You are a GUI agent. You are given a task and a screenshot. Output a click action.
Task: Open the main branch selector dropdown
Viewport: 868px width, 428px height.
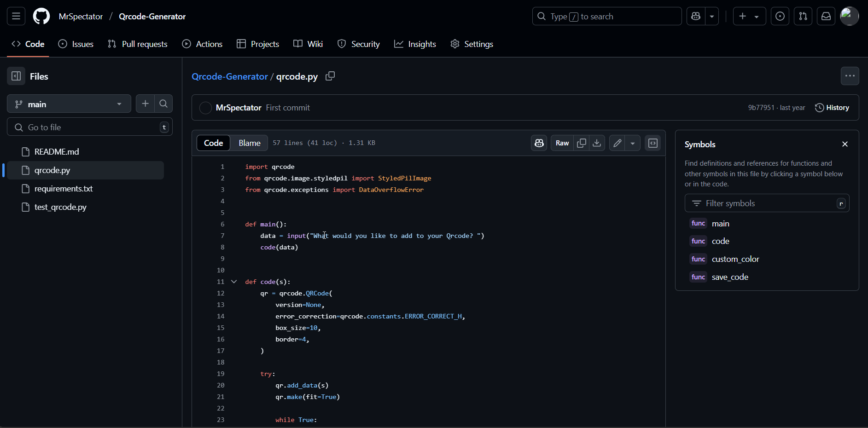point(69,104)
